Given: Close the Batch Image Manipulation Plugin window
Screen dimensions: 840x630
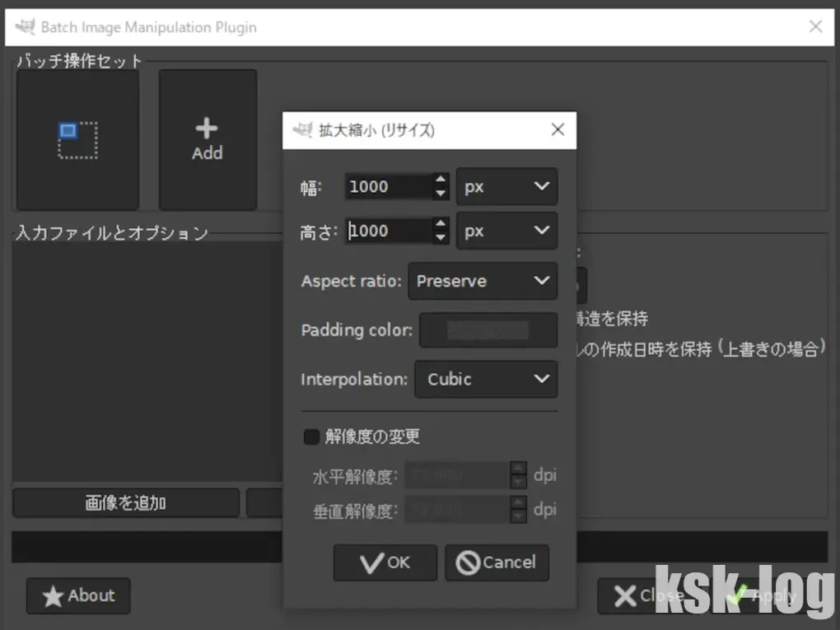Looking at the screenshot, I should click(x=815, y=27).
